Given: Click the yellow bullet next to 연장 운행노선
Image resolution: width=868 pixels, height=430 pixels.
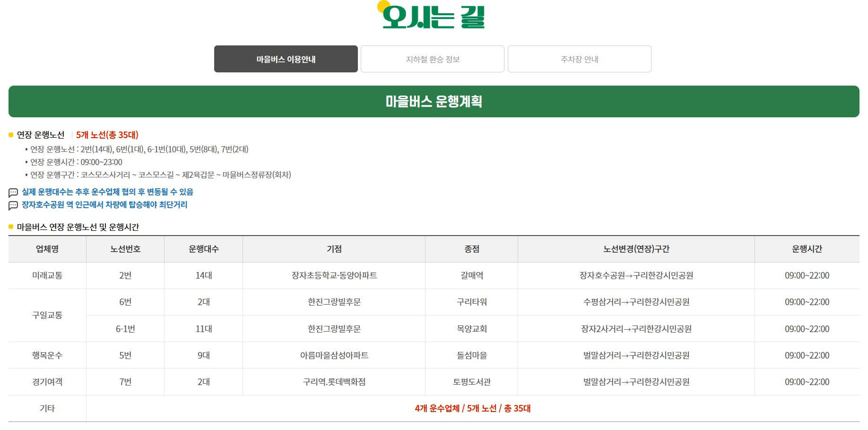Looking at the screenshot, I should click(11, 134).
